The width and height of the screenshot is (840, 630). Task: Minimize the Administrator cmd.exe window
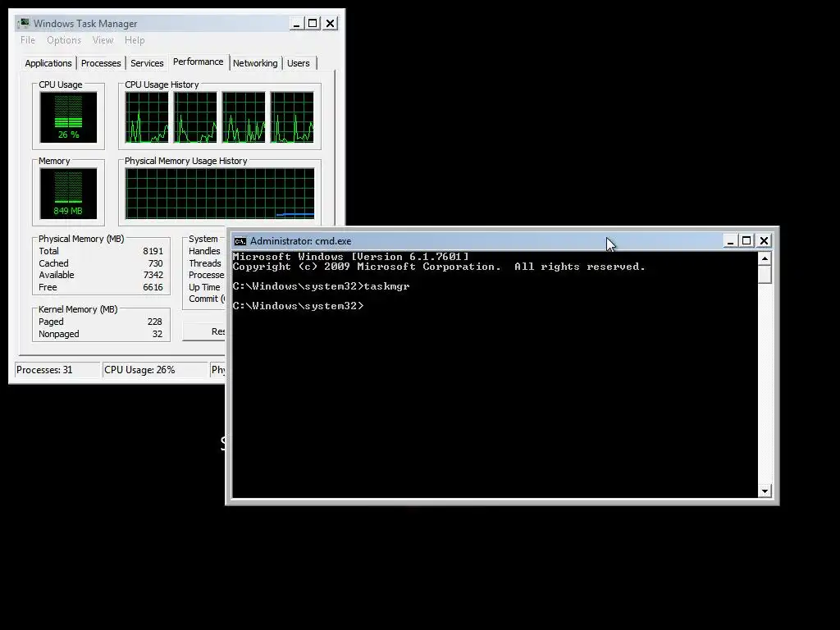tap(729, 241)
